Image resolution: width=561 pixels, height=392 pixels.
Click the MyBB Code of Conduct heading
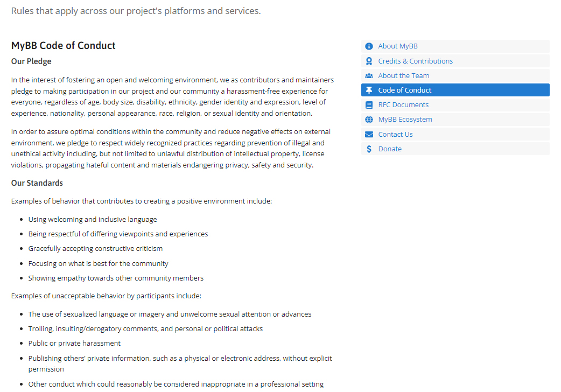[x=64, y=45]
